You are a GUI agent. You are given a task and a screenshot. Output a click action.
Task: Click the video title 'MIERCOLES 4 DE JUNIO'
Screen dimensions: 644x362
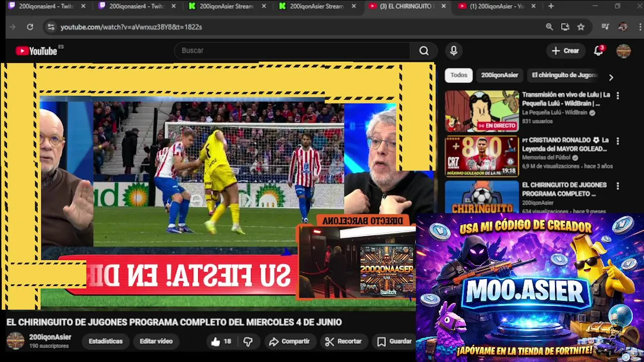click(x=174, y=322)
